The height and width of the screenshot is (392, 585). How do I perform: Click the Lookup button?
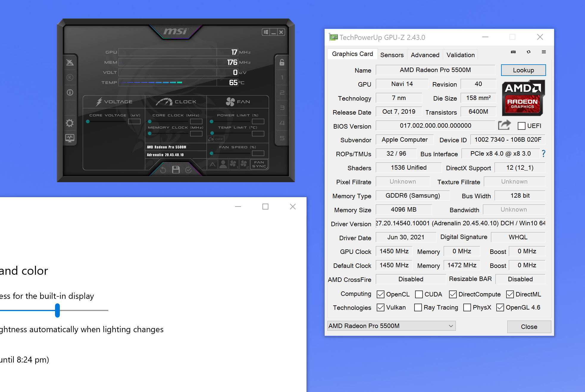point(523,70)
